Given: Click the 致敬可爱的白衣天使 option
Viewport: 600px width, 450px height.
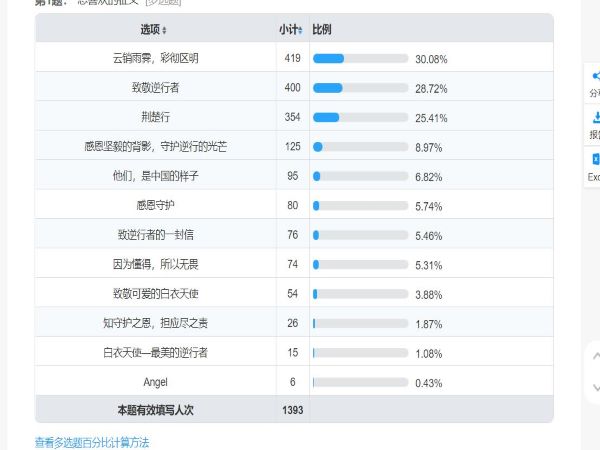Looking at the screenshot, I should [x=155, y=293].
